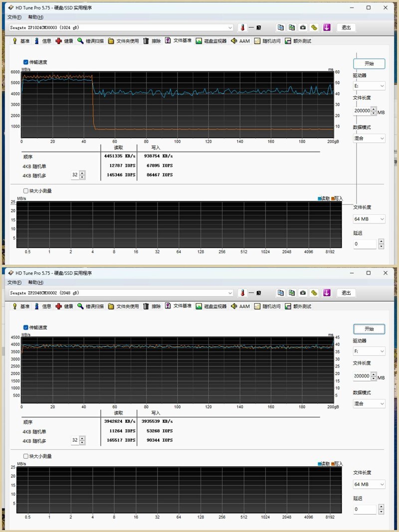The width and height of the screenshot is (399, 532).
Task: Click copy-screenshot-to-clipboard icon in upper window toolbar
Action: (292, 27)
